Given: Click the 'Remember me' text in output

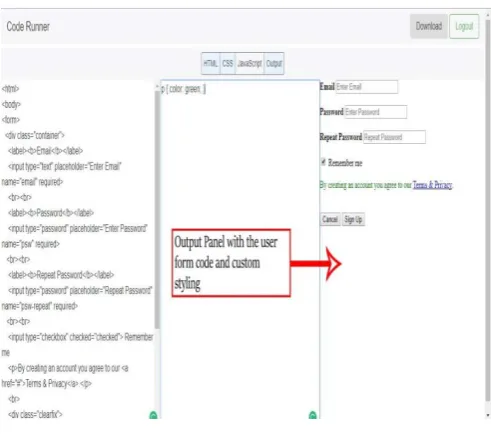Looking at the screenshot, I should [x=345, y=163].
